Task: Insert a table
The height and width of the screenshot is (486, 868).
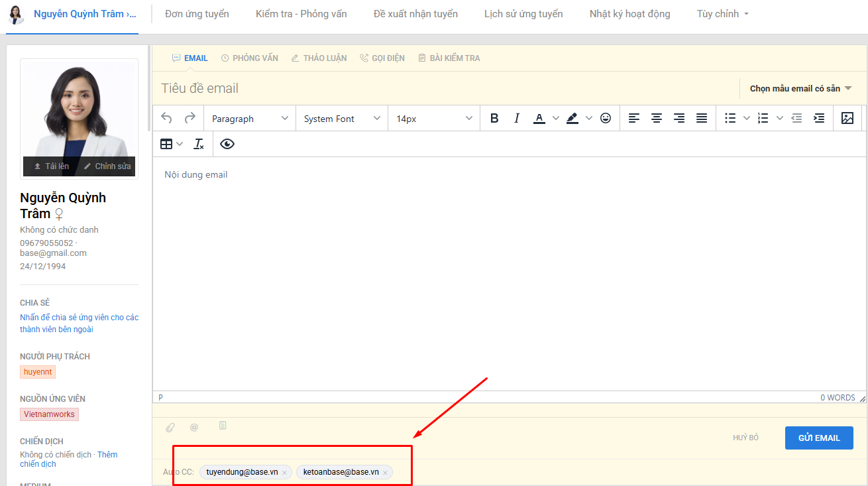Action: pos(166,144)
